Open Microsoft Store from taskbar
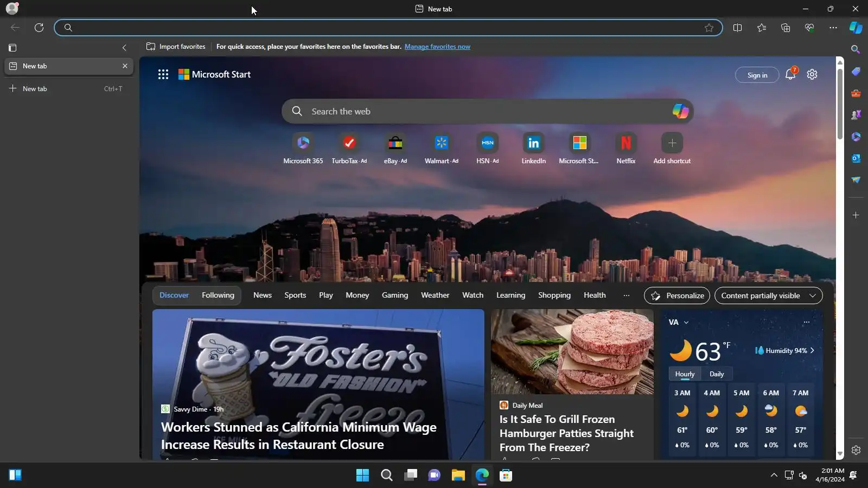The image size is (868, 488). click(506, 476)
